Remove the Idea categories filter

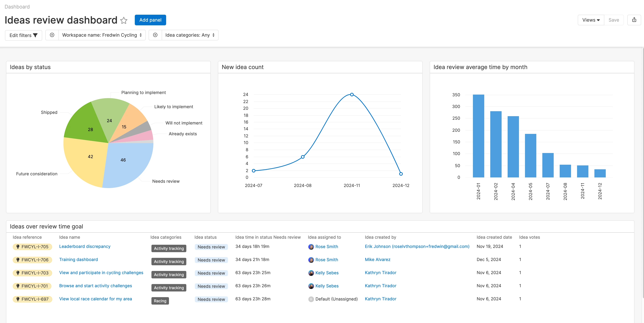155,35
